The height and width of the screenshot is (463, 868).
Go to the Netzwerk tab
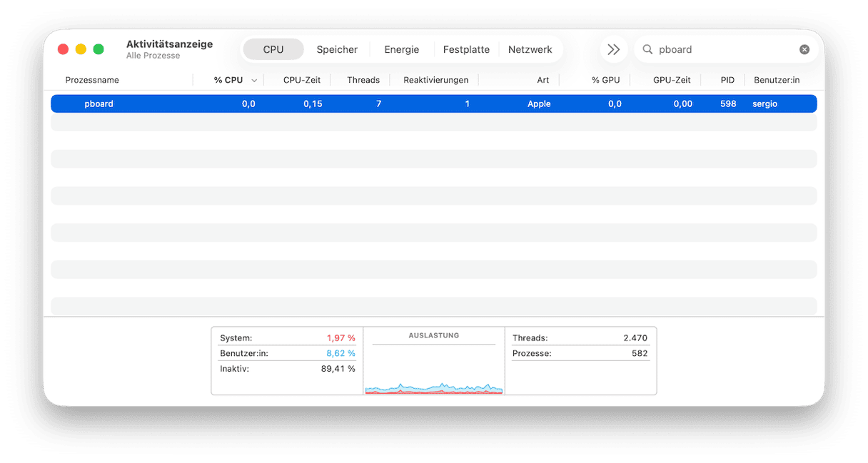530,50
